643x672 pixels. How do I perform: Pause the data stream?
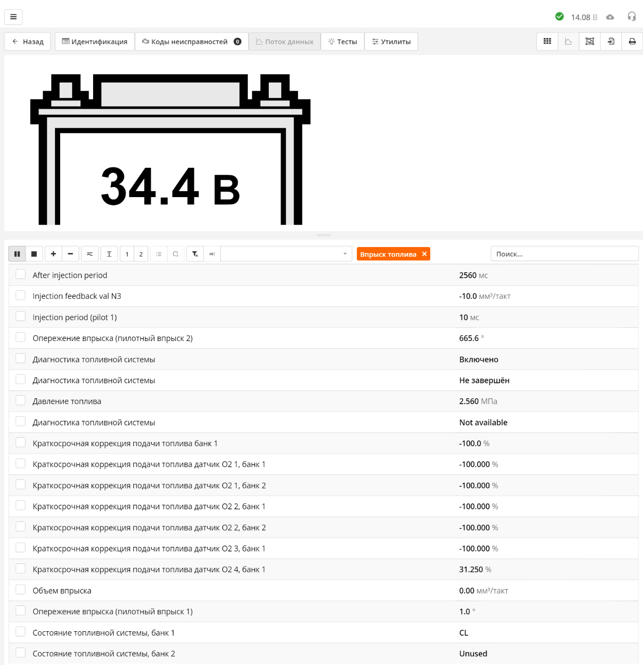(x=17, y=254)
